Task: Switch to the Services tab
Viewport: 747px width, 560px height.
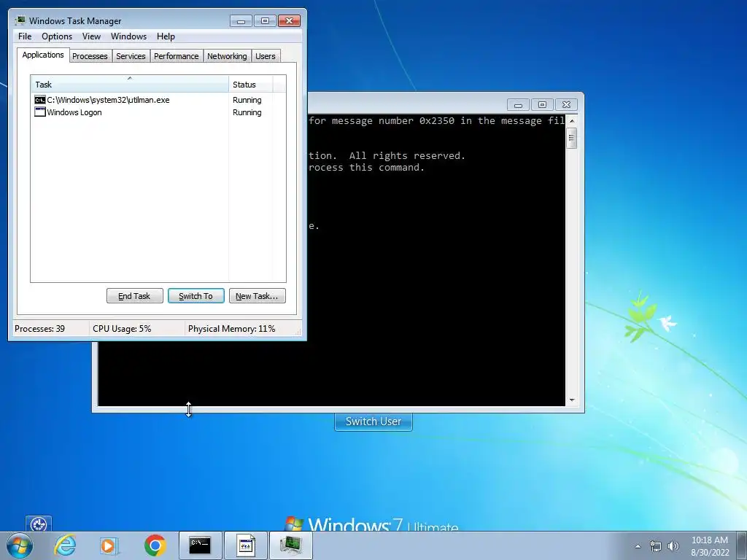Action: pos(131,56)
